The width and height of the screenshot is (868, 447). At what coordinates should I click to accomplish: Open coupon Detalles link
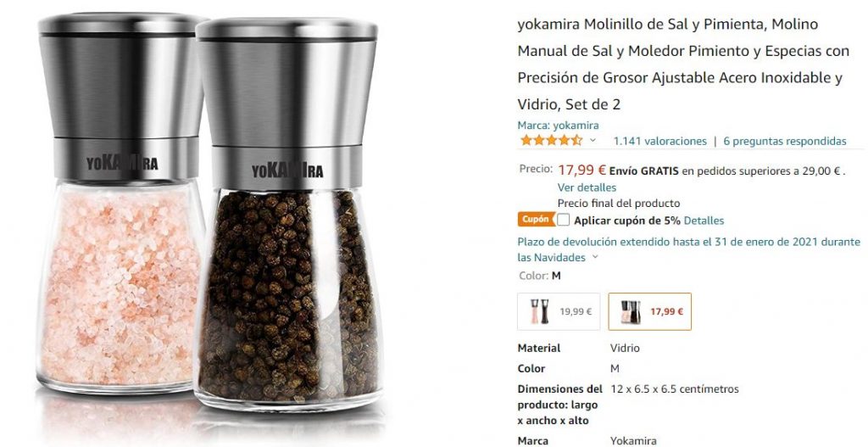point(704,221)
